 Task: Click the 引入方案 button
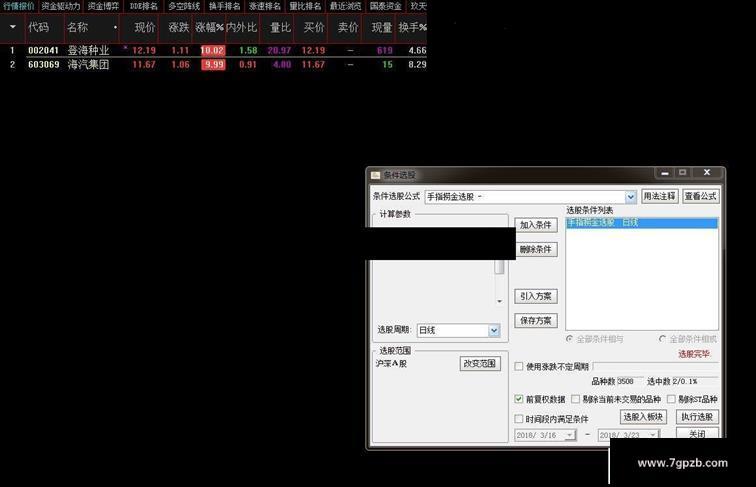point(536,296)
